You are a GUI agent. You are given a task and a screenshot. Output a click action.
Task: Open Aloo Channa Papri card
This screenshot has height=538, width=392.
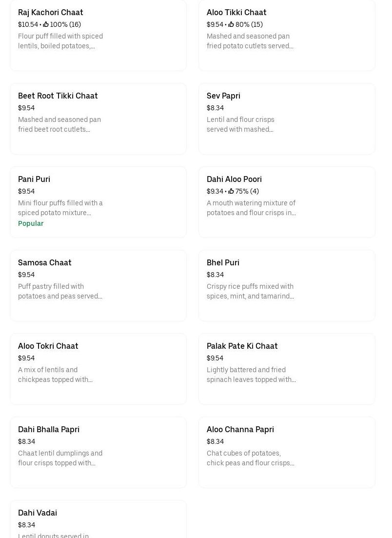tap(287, 452)
